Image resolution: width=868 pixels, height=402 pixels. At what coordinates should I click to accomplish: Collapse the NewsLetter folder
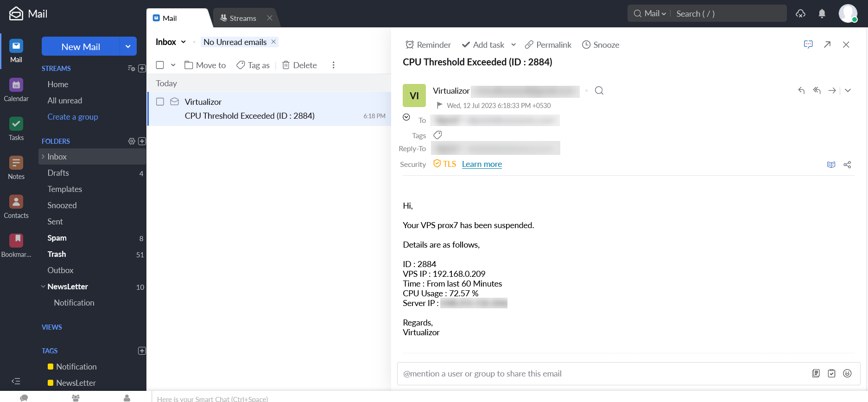(43, 287)
